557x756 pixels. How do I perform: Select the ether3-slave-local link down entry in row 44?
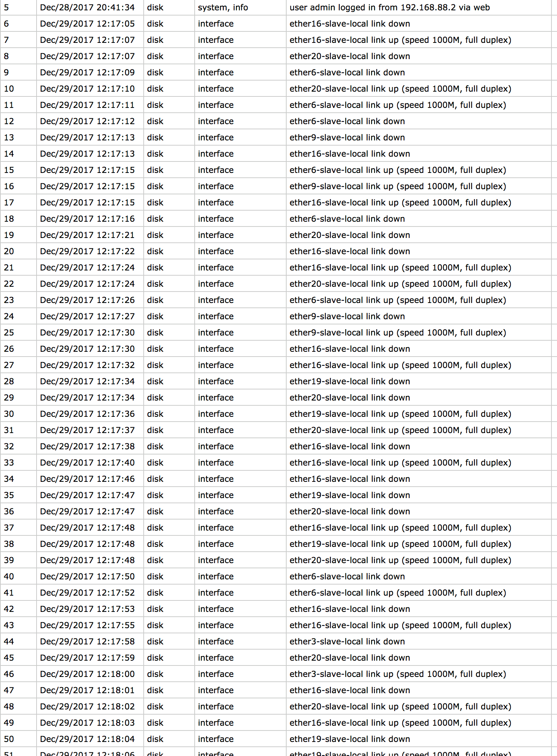347,641
